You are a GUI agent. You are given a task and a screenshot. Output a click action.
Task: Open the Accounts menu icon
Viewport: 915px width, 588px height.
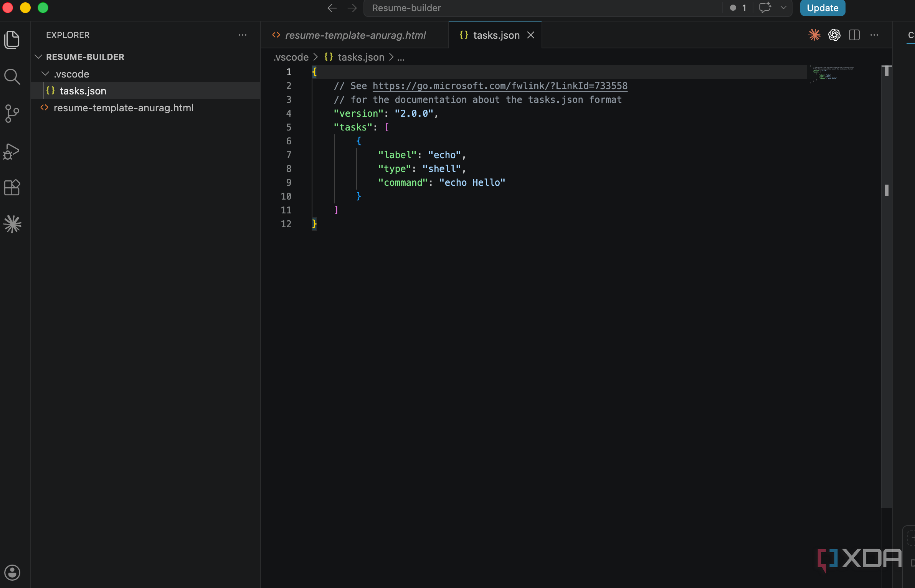coord(12,572)
